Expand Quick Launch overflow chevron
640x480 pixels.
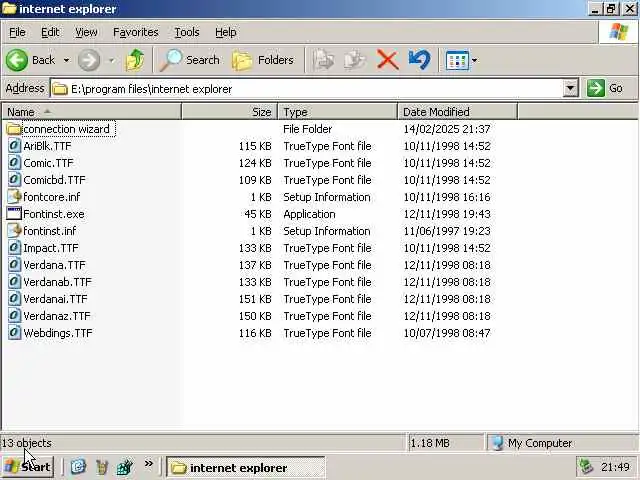coord(149,464)
